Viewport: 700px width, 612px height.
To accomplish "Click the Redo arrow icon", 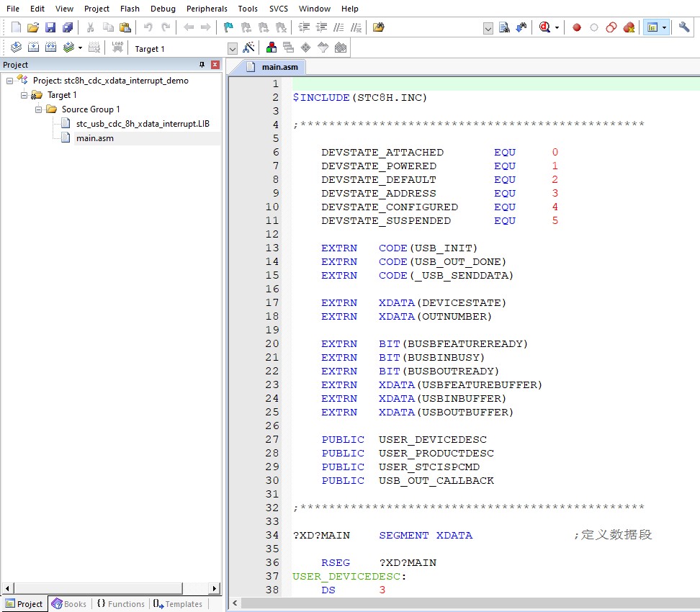I will (x=166, y=27).
